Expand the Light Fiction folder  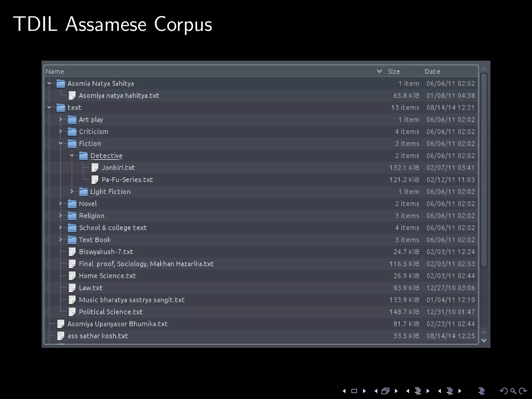coord(72,191)
